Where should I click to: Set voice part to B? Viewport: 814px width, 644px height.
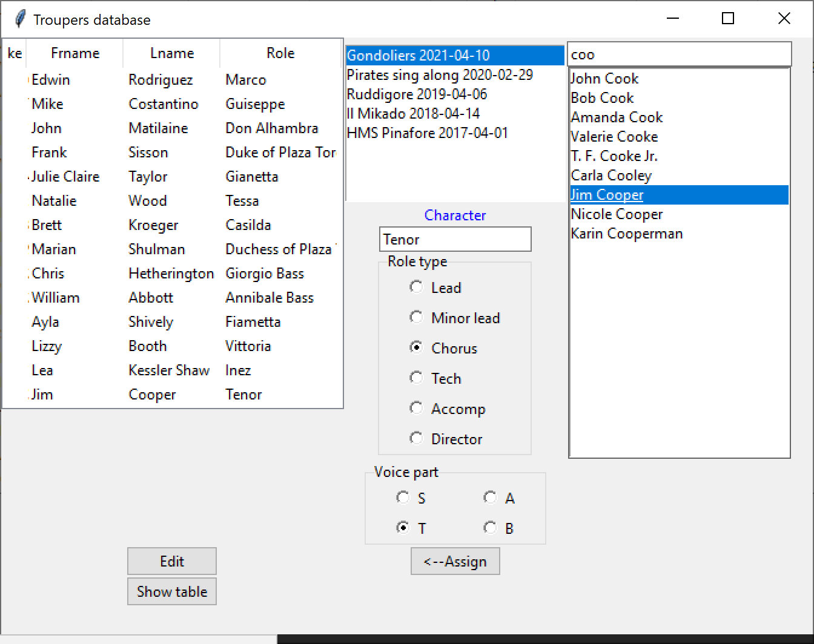pyautogui.click(x=490, y=528)
